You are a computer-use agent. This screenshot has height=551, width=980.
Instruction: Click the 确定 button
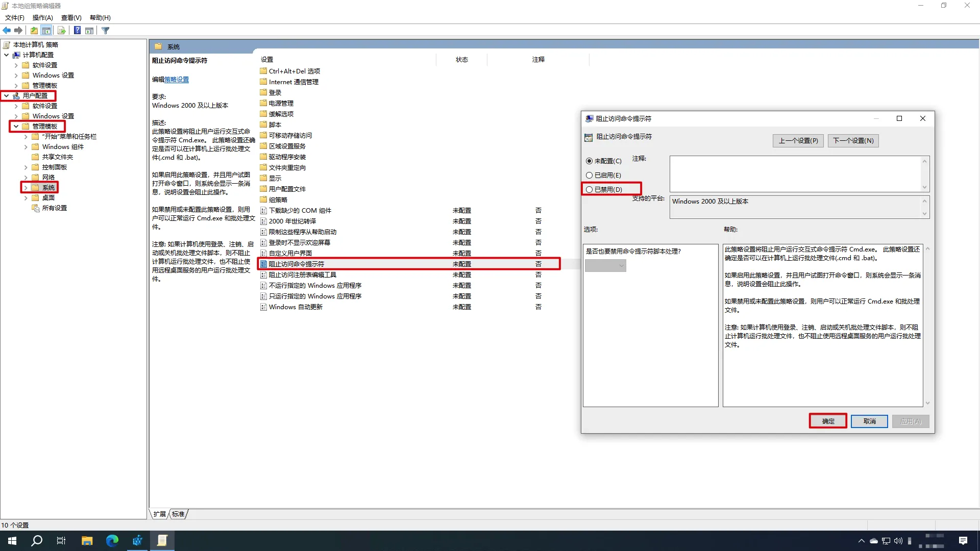pos(828,421)
